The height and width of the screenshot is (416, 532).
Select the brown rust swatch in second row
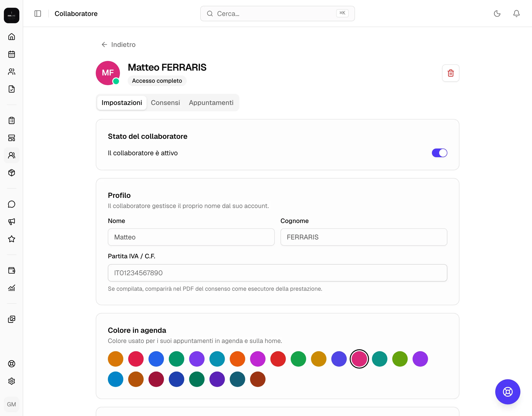pyautogui.click(x=258, y=379)
